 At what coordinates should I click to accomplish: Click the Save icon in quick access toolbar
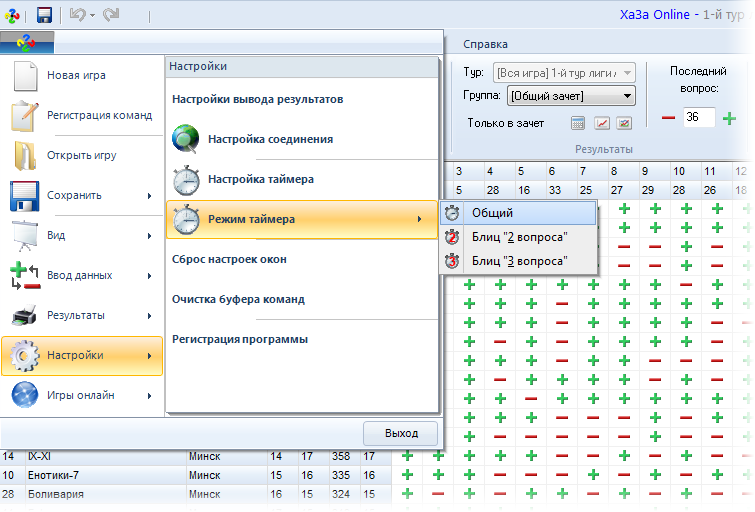click(x=44, y=15)
